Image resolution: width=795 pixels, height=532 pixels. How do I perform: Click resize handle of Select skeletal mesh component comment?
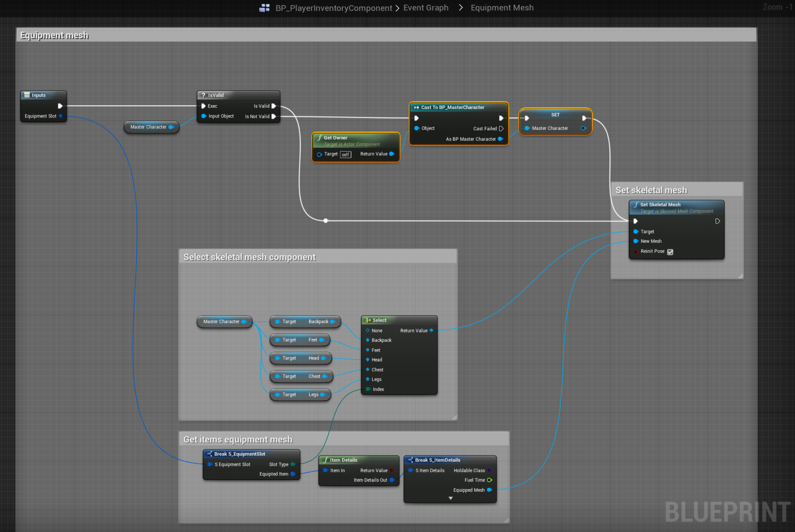point(454,417)
